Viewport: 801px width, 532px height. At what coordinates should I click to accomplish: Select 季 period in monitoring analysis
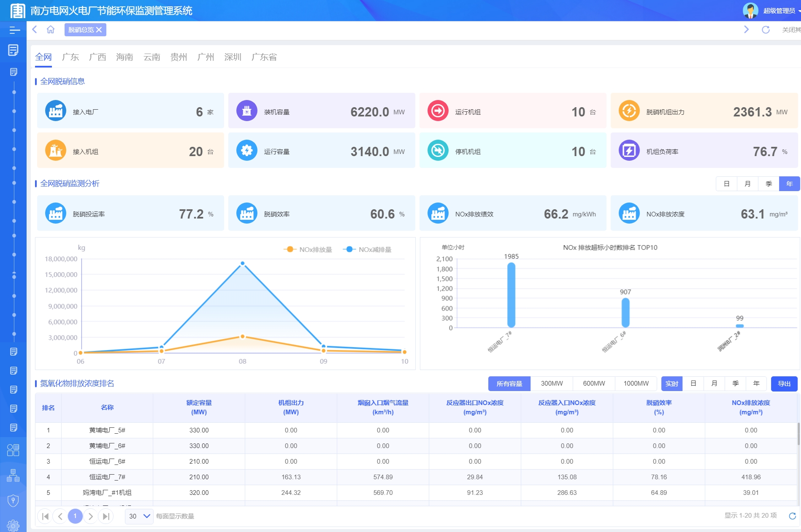pos(769,184)
